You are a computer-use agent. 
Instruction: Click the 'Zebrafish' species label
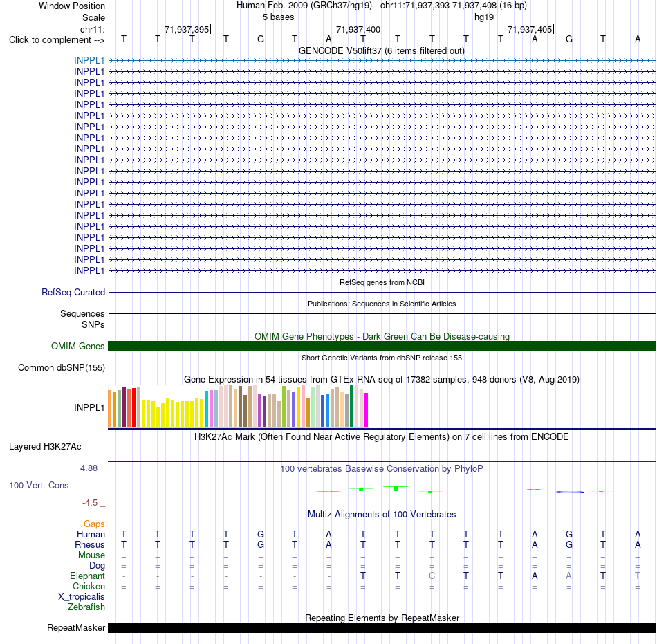86,607
